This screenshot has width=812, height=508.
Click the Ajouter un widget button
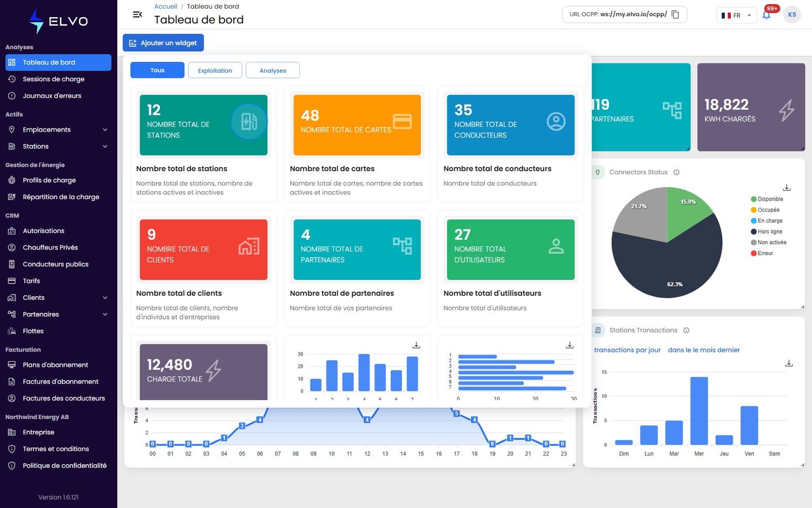point(163,43)
